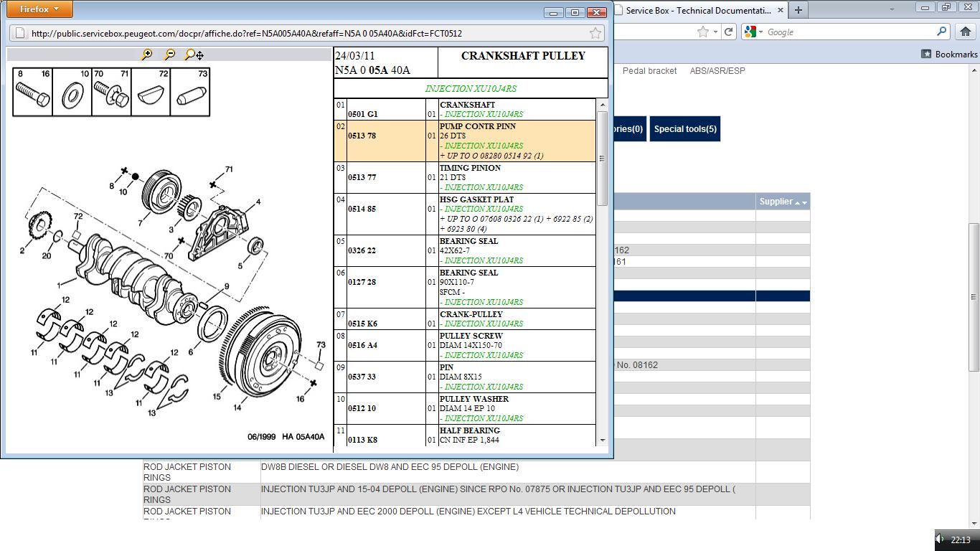Open address history dropdown in main window

[716, 32]
